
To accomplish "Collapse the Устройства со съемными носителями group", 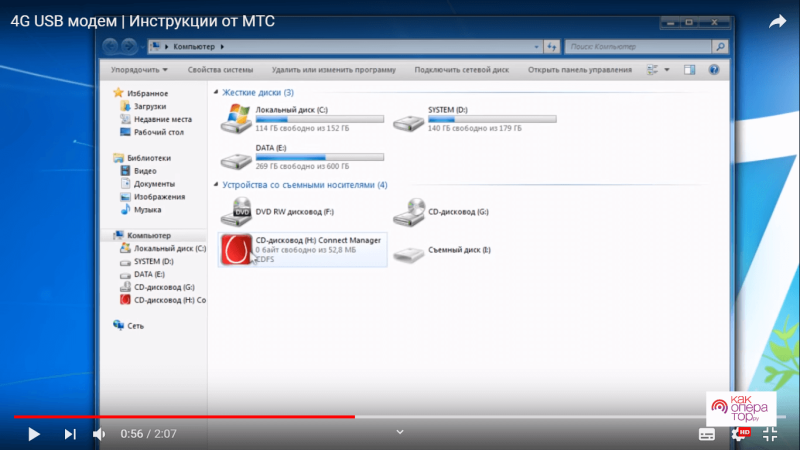I will 216,185.
